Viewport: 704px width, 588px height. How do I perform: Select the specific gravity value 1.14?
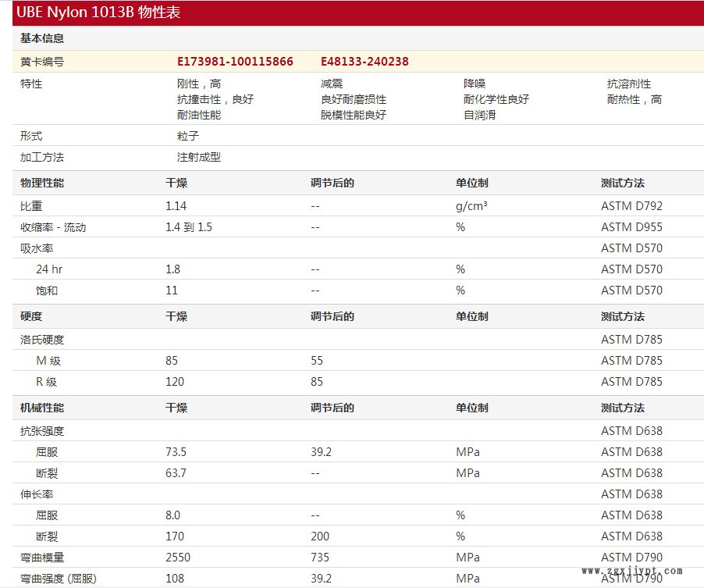tap(176, 206)
